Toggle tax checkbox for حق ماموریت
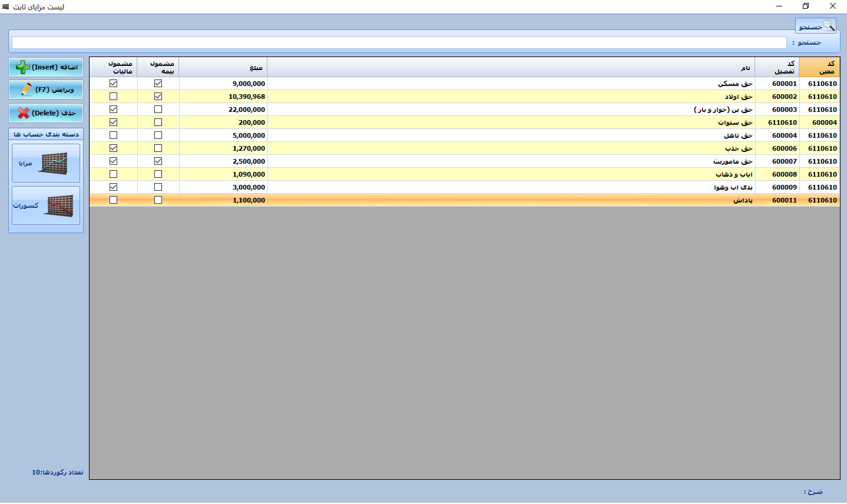847x504 pixels. point(114,161)
